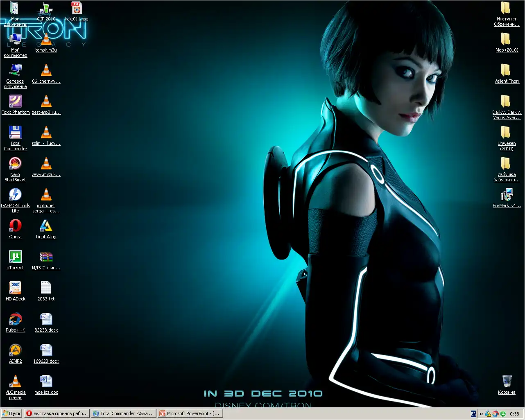Select the 2033.txt text file
Screen dimensions: 525x420
tap(46, 288)
